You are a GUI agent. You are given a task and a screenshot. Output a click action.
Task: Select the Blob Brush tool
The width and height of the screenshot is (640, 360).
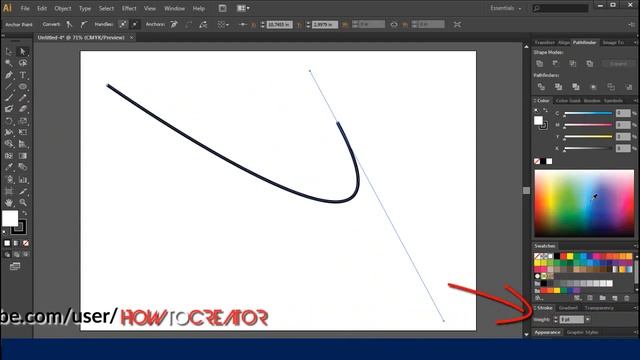(9, 109)
